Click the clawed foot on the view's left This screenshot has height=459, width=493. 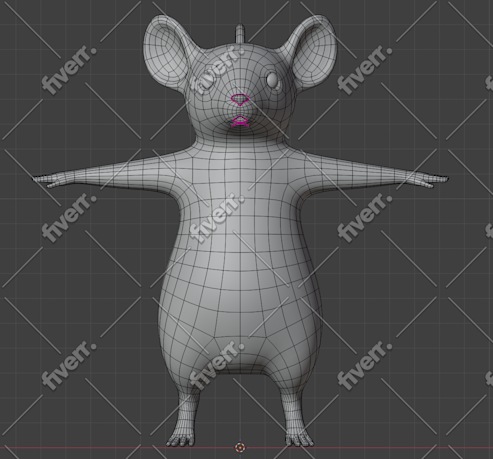[x=181, y=437]
